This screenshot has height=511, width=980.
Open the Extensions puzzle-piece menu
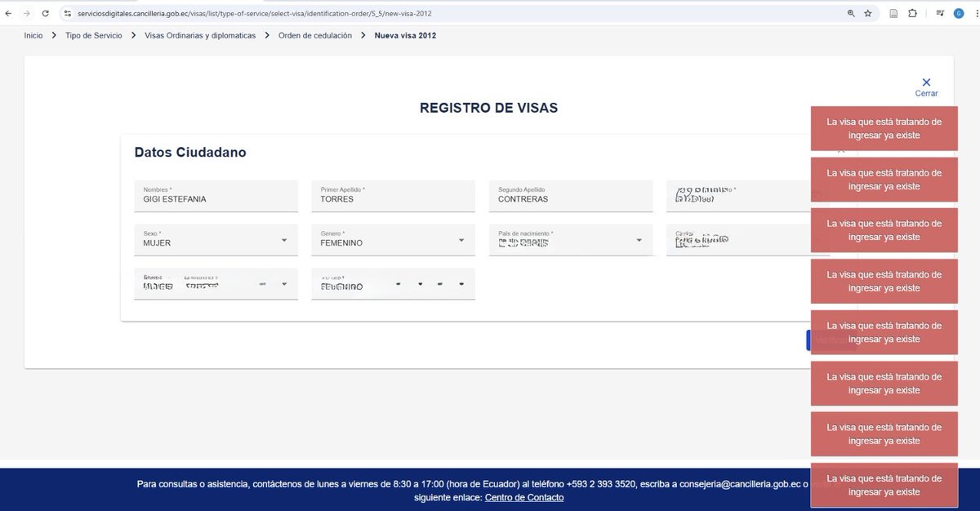click(912, 13)
